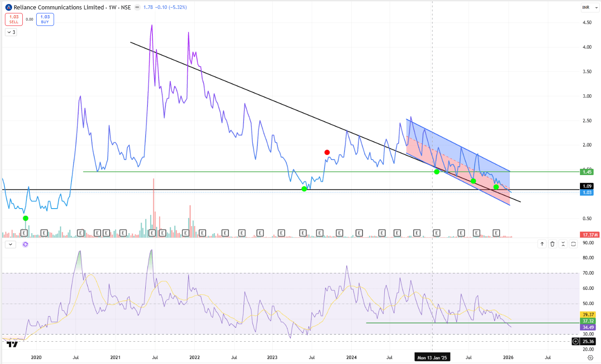Click the plus icon beside 25.36

click(576, 342)
